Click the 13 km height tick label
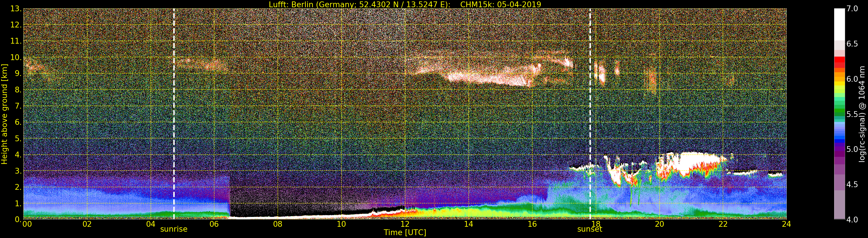868x238 pixels. (x=16, y=8)
